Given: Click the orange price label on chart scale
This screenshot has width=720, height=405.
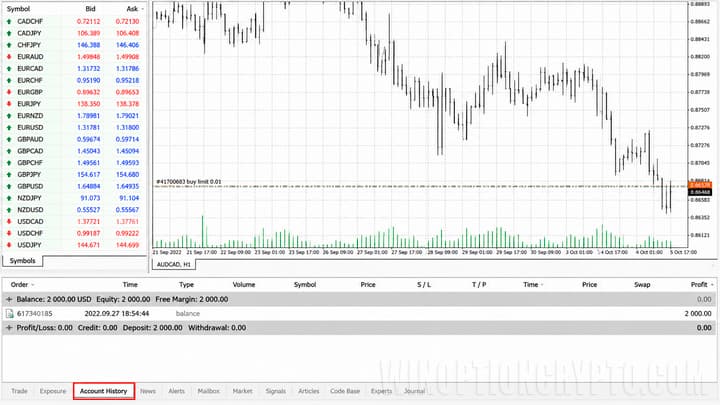Looking at the screenshot, I should (700, 185).
